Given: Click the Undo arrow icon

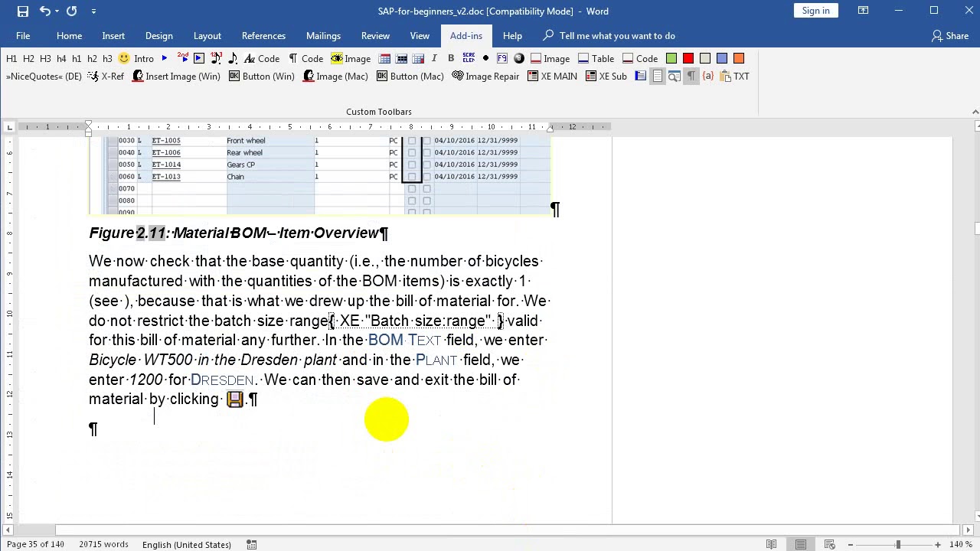Looking at the screenshot, I should coord(44,11).
